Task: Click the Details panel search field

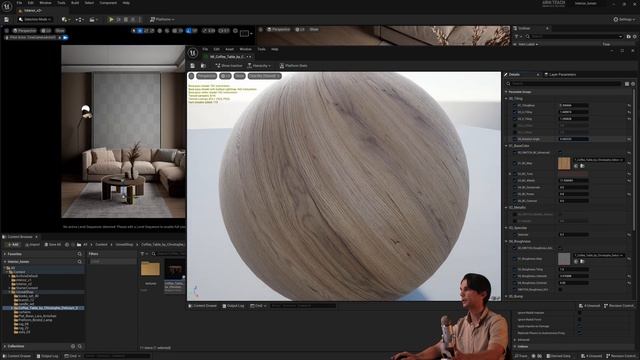Action: 567,84
